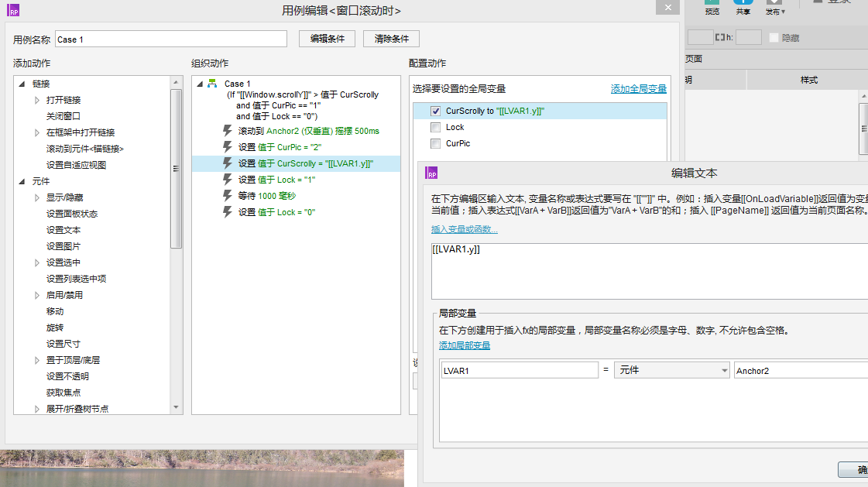Select the 滚动到元件<锚链接> action
The width and height of the screenshot is (868, 487).
[84, 149]
